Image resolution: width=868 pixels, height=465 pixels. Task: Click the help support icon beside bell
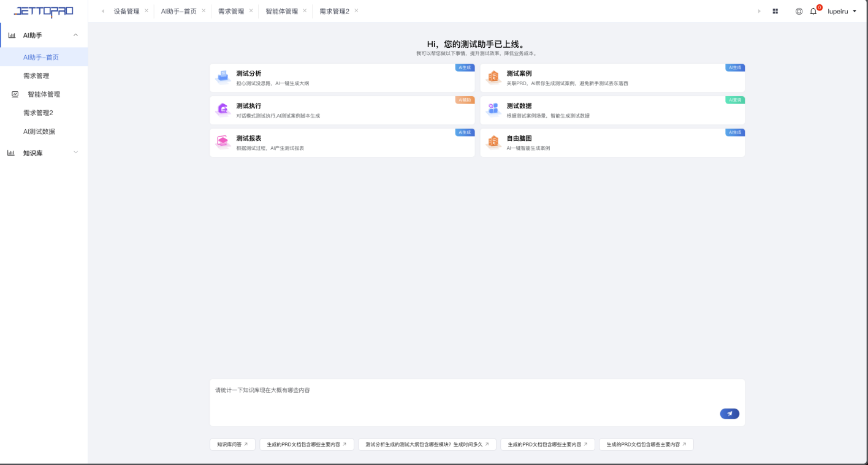799,11
